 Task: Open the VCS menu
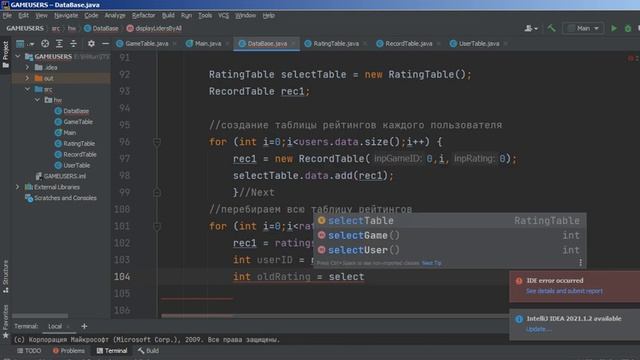(223, 16)
